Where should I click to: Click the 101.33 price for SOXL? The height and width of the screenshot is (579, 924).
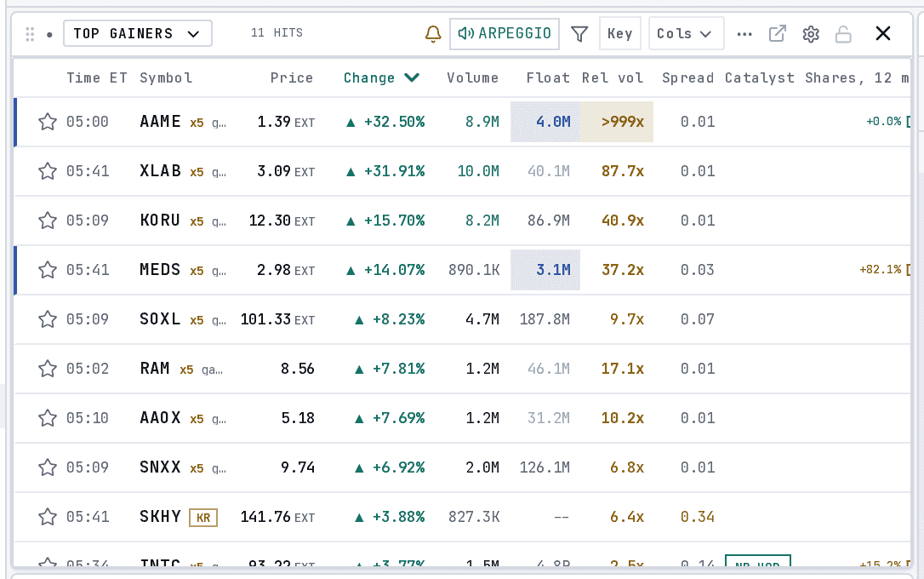(265, 319)
